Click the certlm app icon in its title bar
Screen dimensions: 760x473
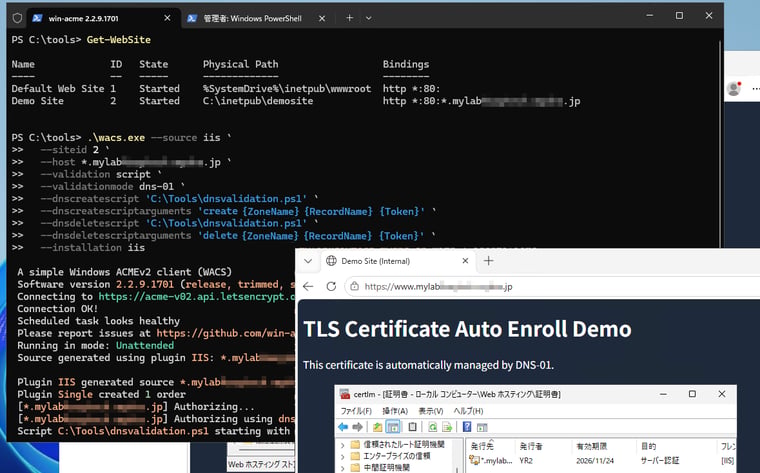pos(345,394)
